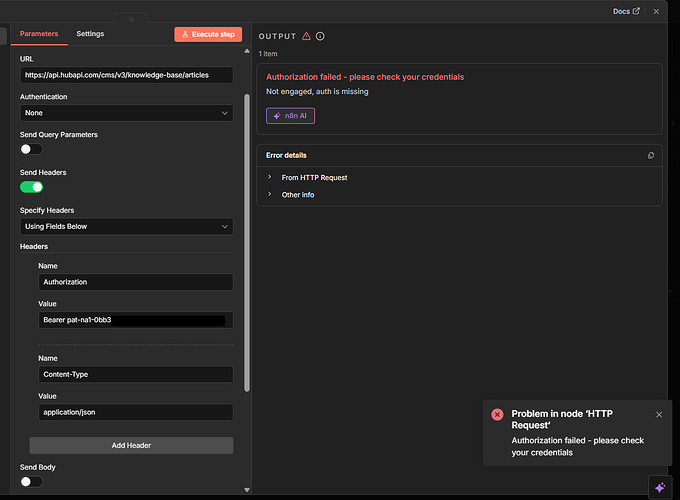Open Docs external link

[x=626, y=11]
